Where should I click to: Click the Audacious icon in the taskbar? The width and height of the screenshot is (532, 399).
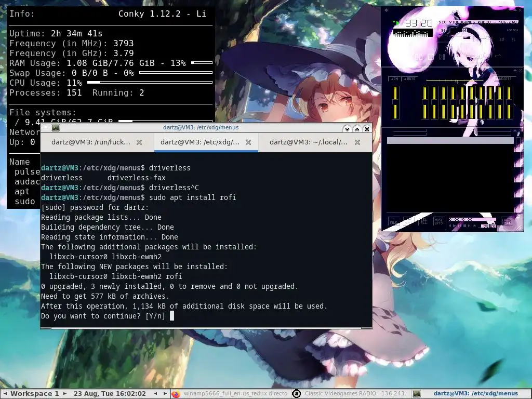point(296,394)
